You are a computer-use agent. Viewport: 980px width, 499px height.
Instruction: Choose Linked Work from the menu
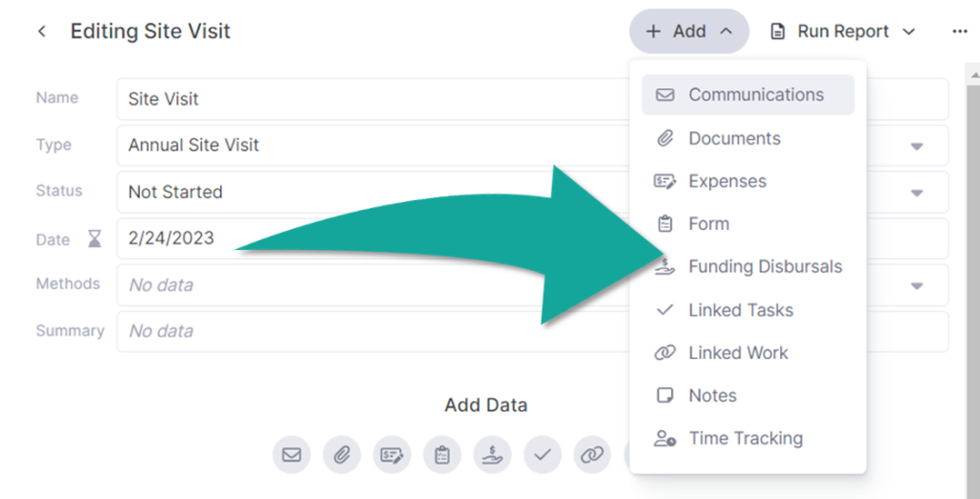point(738,352)
